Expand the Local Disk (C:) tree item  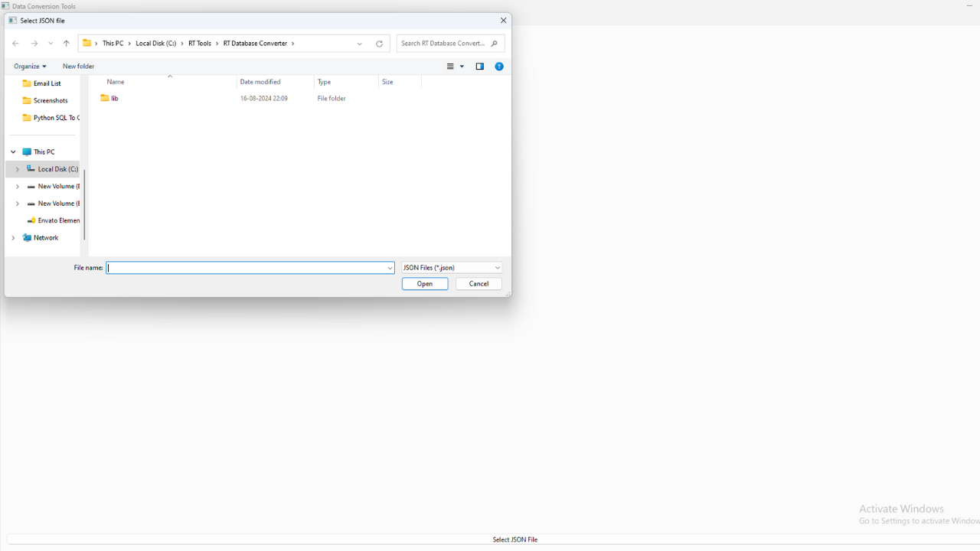pyautogui.click(x=18, y=168)
